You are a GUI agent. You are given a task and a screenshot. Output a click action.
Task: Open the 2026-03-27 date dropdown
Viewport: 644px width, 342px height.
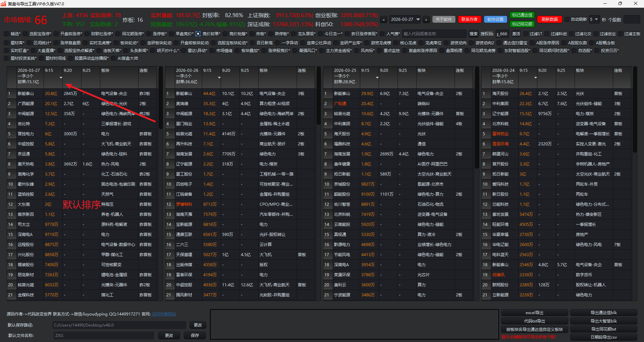pos(418,19)
